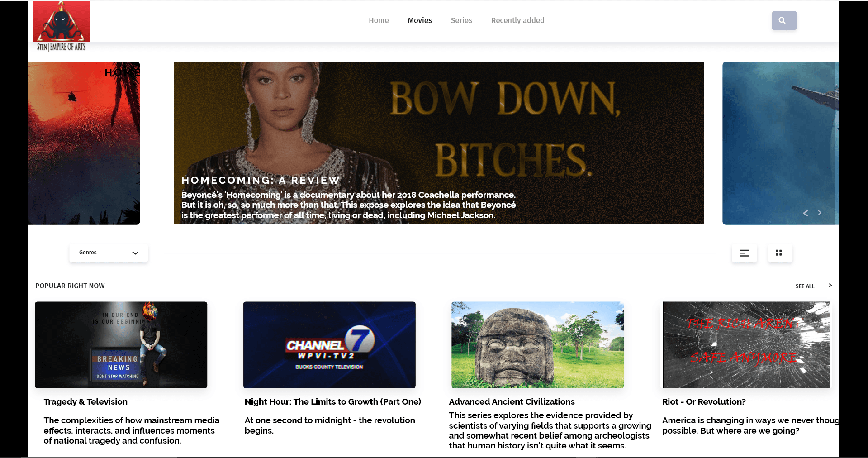Click the arrow beside See All
The width and height of the screenshot is (868, 458).
(x=830, y=286)
